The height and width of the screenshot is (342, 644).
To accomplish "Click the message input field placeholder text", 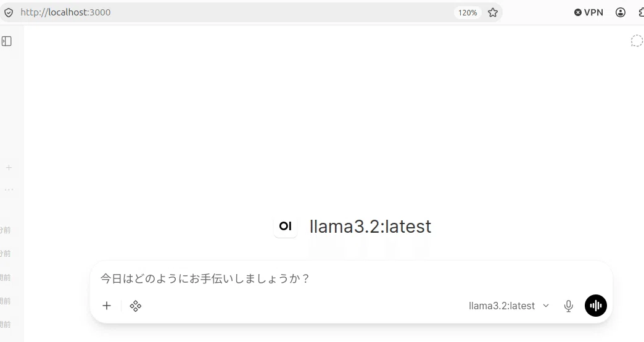I will [205, 278].
